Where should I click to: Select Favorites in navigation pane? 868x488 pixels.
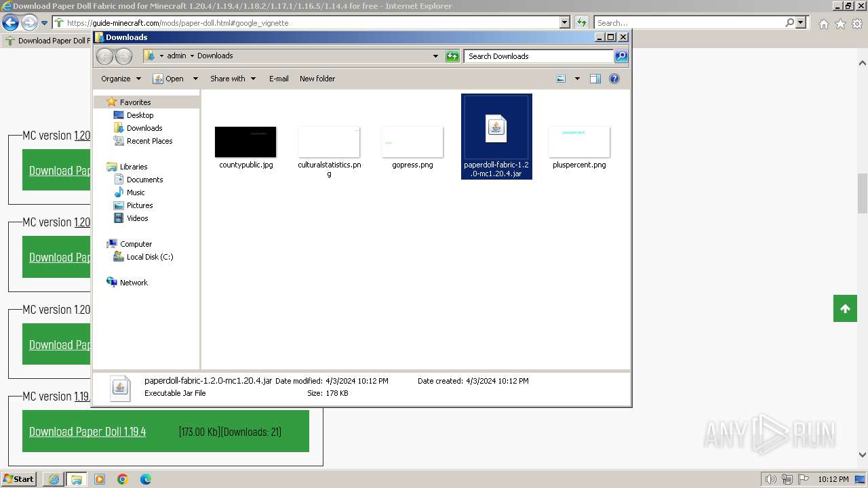(x=135, y=102)
